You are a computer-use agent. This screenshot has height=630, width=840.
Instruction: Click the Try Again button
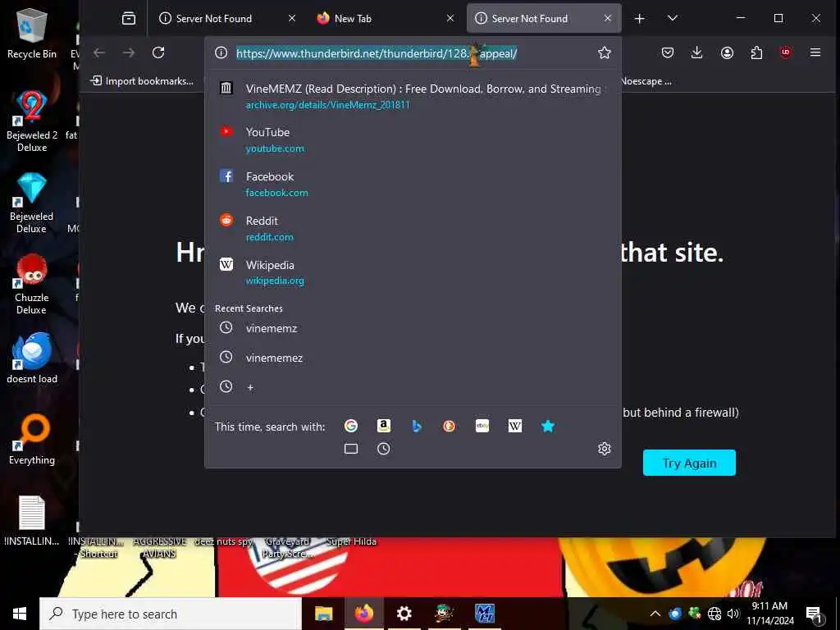pos(689,463)
